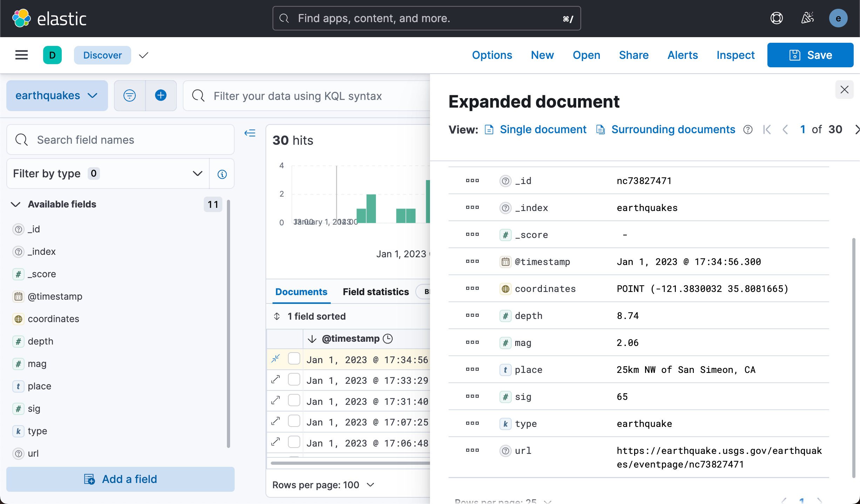860x504 pixels.
Task: Click the saved filter menu icon
Action: point(129,95)
